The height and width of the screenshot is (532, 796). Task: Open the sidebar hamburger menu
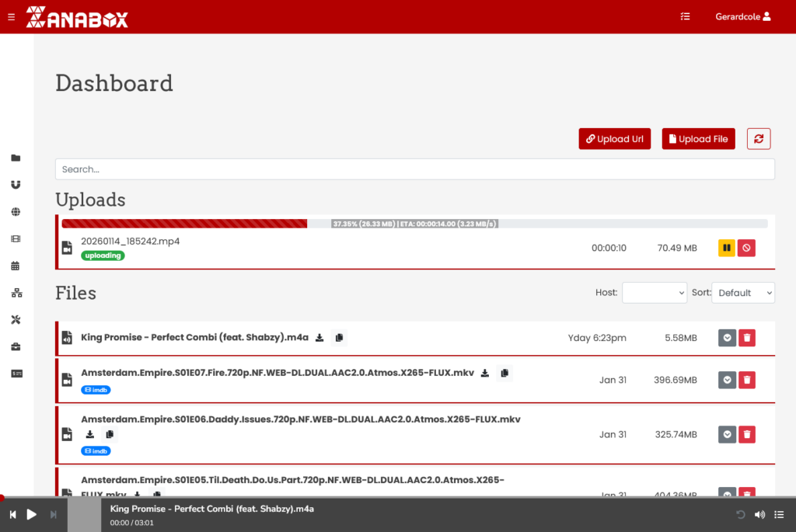(x=10, y=16)
